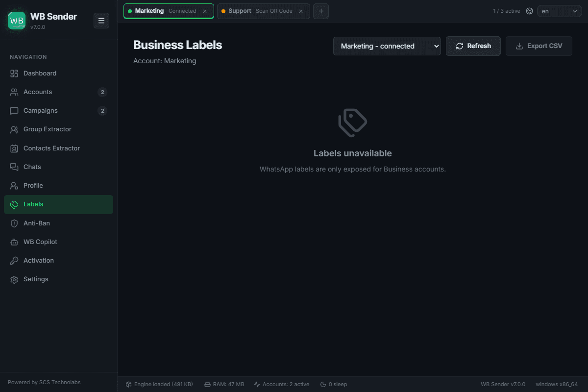The height and width of the screenshot is (392, 588).
Task: Click the Accounts count badge 2
Action: point(102,92)
